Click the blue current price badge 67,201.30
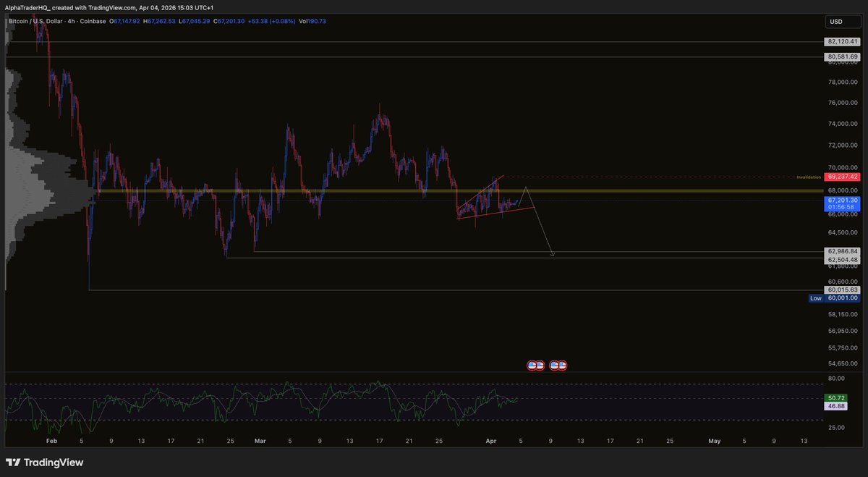The width and height of the screenshot is (868, 477). (x=841, y=200)
